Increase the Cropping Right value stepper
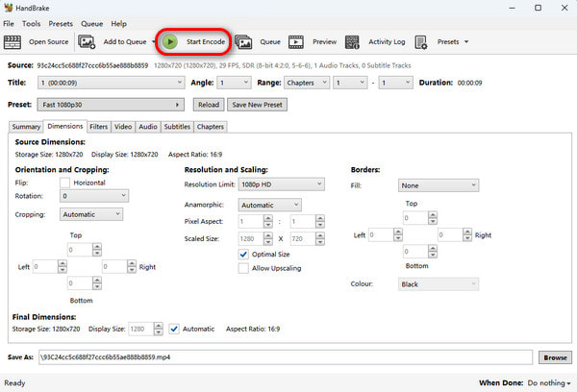Screen dimensions: 577x392 132,263
